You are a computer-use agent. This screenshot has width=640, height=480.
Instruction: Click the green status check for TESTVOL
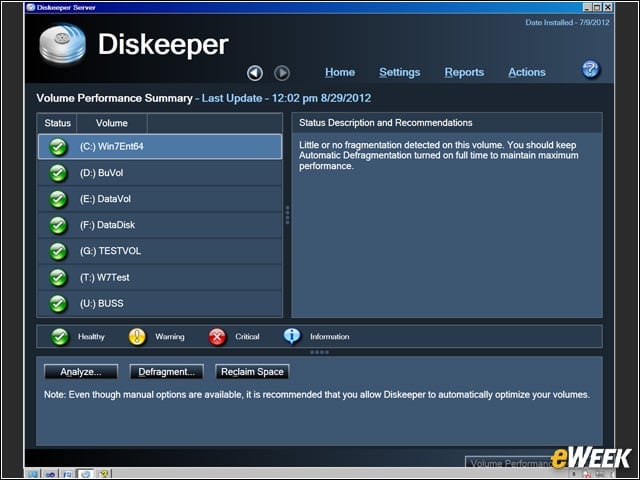click(58, 251)
